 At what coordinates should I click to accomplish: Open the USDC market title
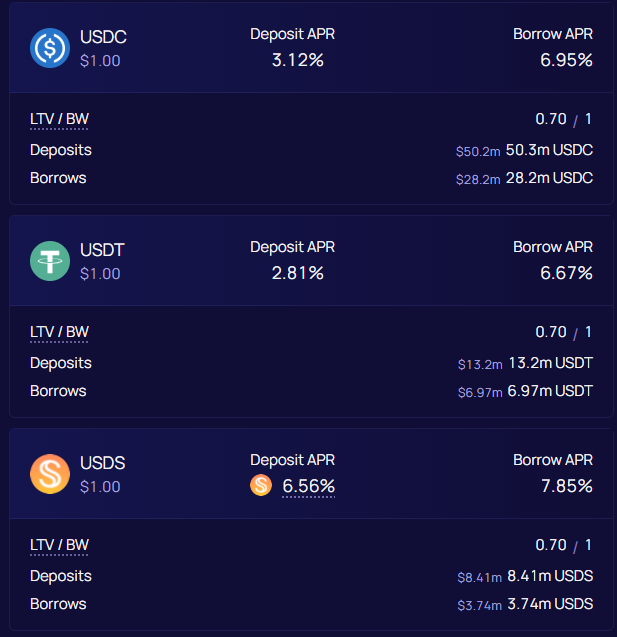pos(103,38)
